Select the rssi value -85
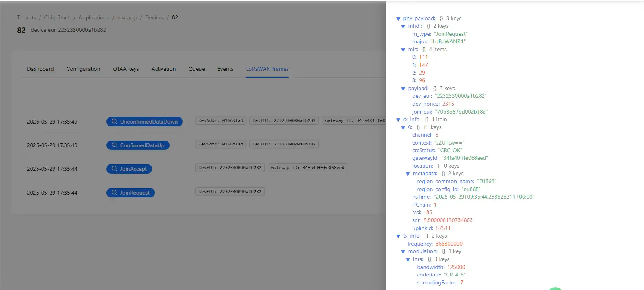The image size is (644, 290). (428, 212)
